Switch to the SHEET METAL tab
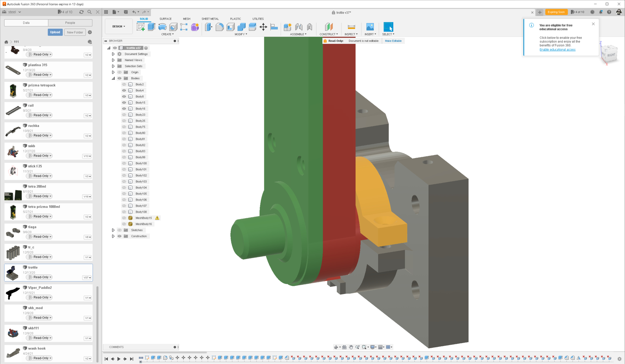 [210, 19]
